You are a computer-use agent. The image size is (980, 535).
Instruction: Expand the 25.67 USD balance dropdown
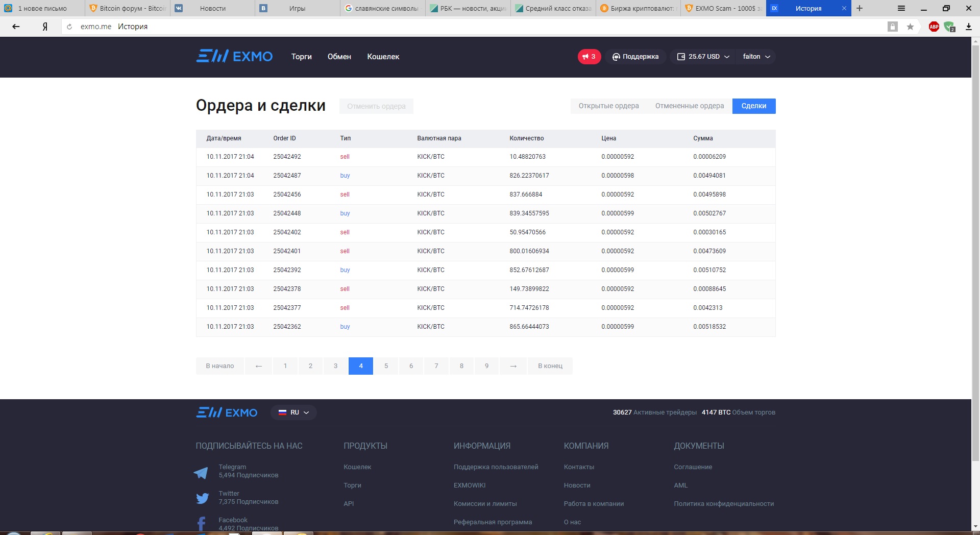click(x=703, y=57)
